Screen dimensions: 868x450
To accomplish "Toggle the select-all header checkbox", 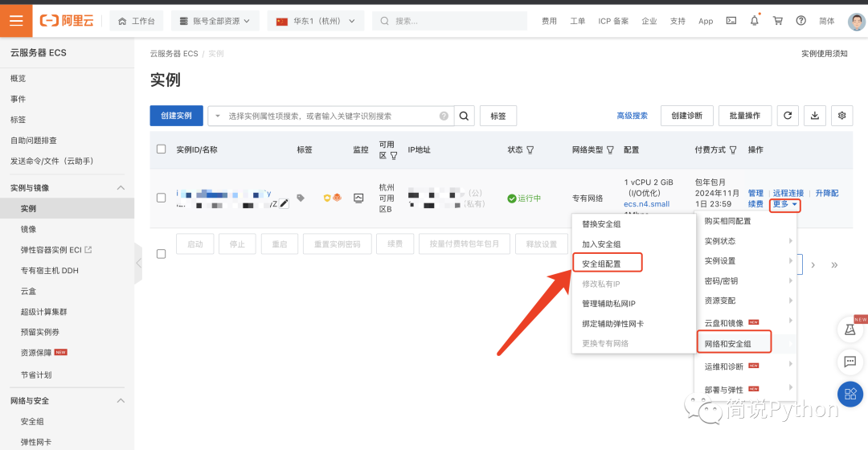I will [161, 149].
